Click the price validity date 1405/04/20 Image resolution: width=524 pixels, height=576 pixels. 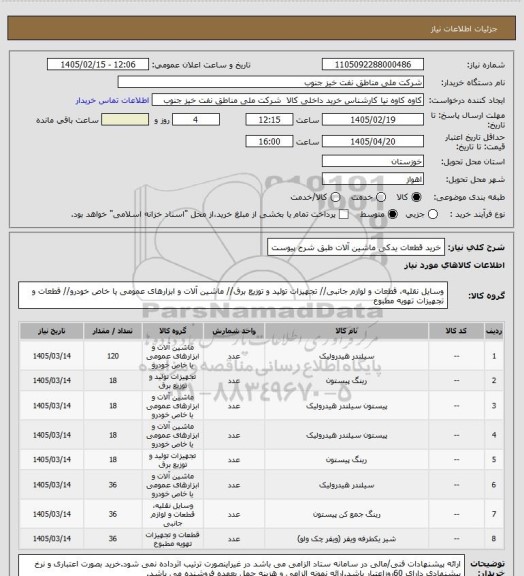(x=373, y=141)
